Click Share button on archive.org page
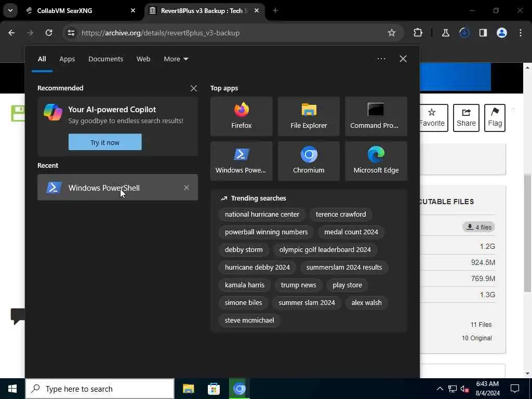 tap(466, 118)
